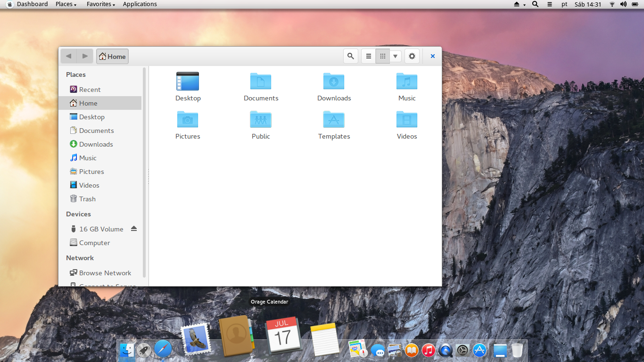This screenshot has height=362, width=644.
Task: Expand the view options dropdown arrow
Action: click(396, 56)
